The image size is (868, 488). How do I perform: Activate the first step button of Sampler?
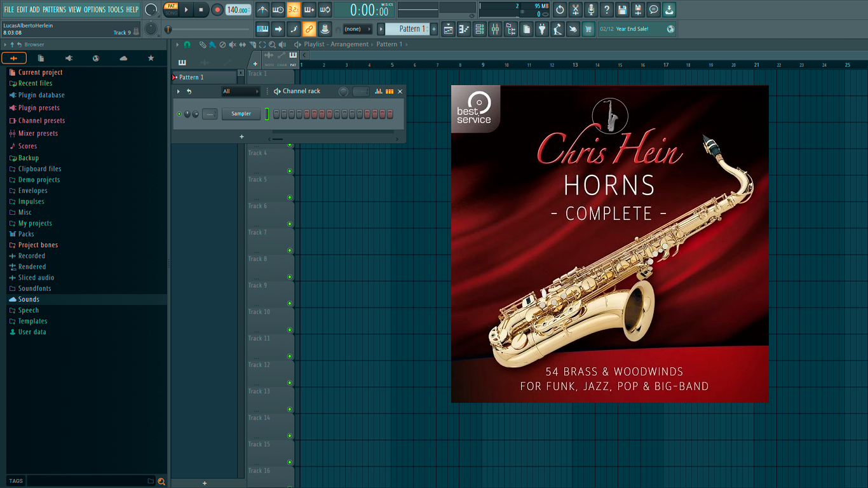pyautogui.click(x=276, y=114)
